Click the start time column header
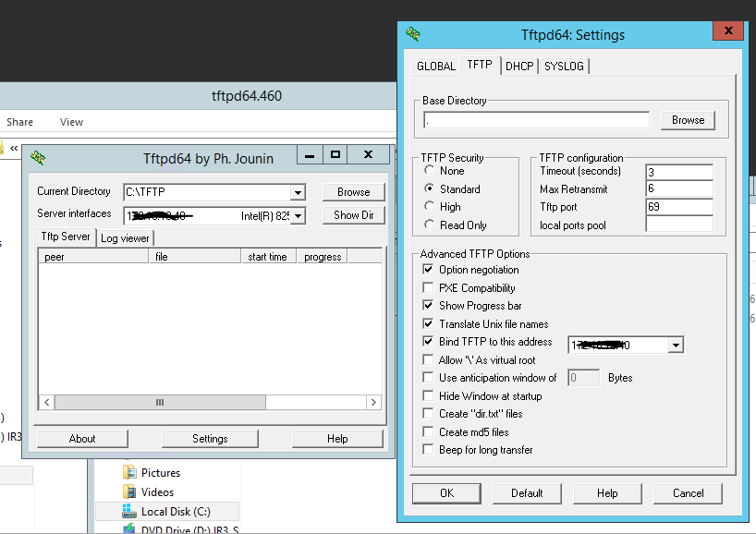The image size is (756, 534). pyautogui.click(x=268, y=257)
